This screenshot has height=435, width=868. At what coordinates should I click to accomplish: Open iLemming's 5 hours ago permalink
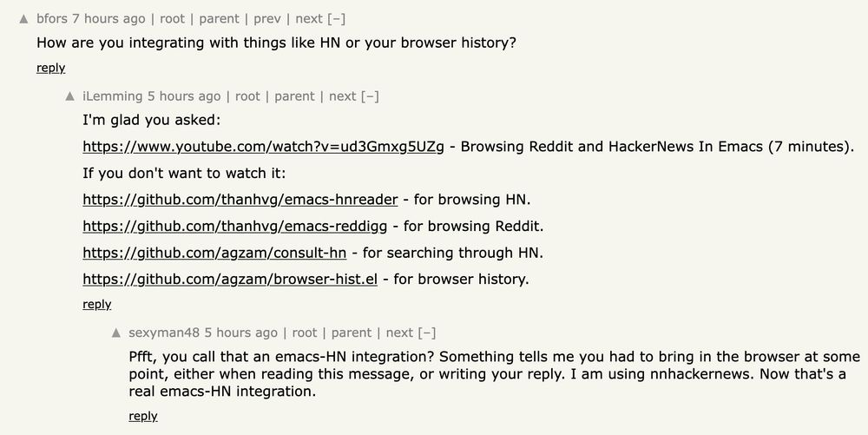184,96
